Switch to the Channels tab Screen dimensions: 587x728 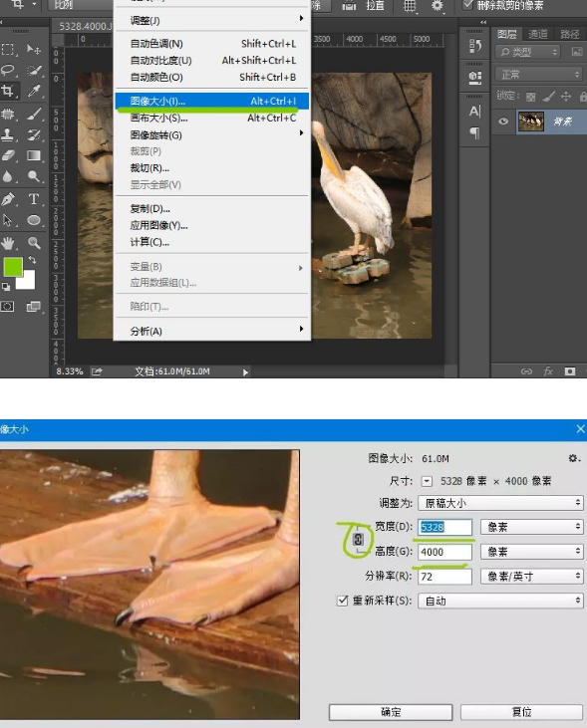point(538,34)
